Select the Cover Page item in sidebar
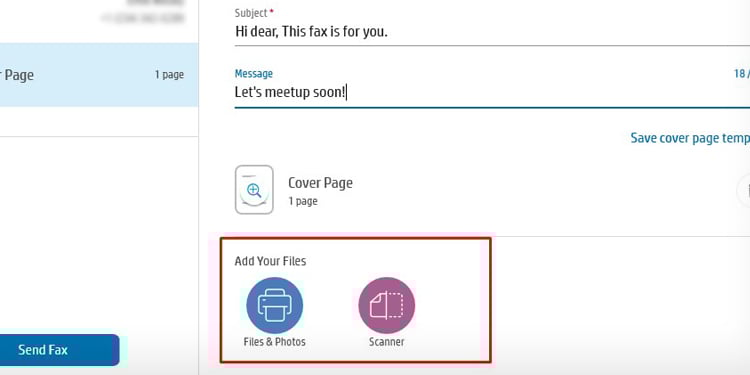 (x=99, y=75)
